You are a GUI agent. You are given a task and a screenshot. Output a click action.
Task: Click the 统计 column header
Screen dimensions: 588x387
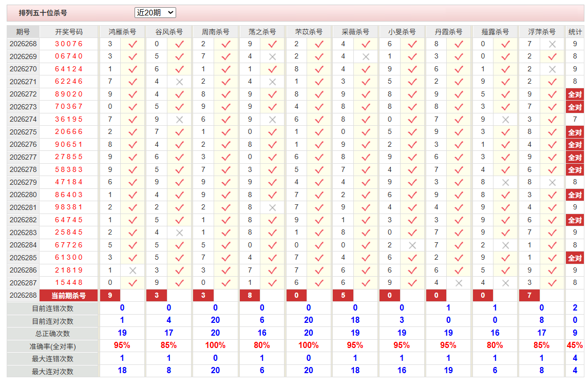[x=575, y=32]
